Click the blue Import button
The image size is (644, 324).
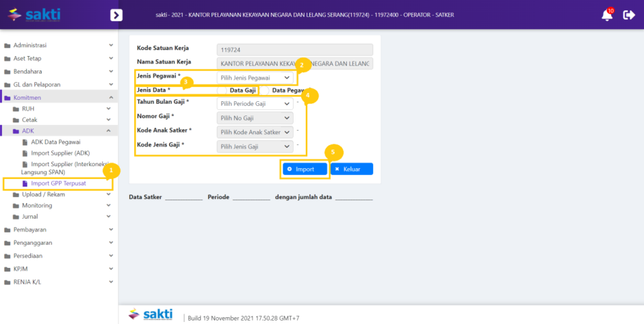coord(305,169)
